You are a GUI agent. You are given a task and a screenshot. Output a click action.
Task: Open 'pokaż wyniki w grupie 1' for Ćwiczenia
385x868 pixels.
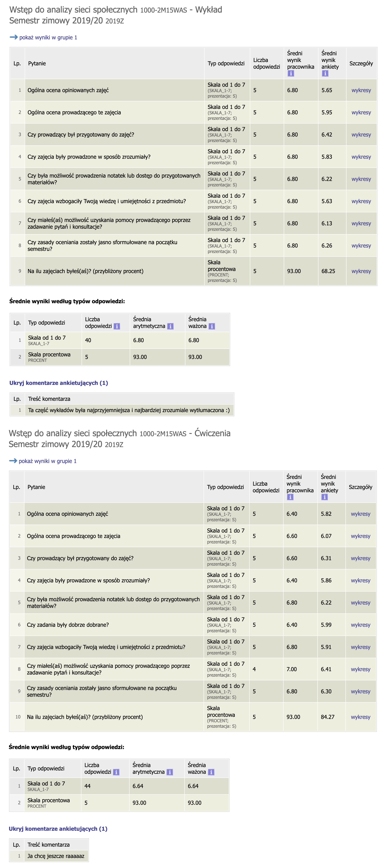click(x=47, y=461)
